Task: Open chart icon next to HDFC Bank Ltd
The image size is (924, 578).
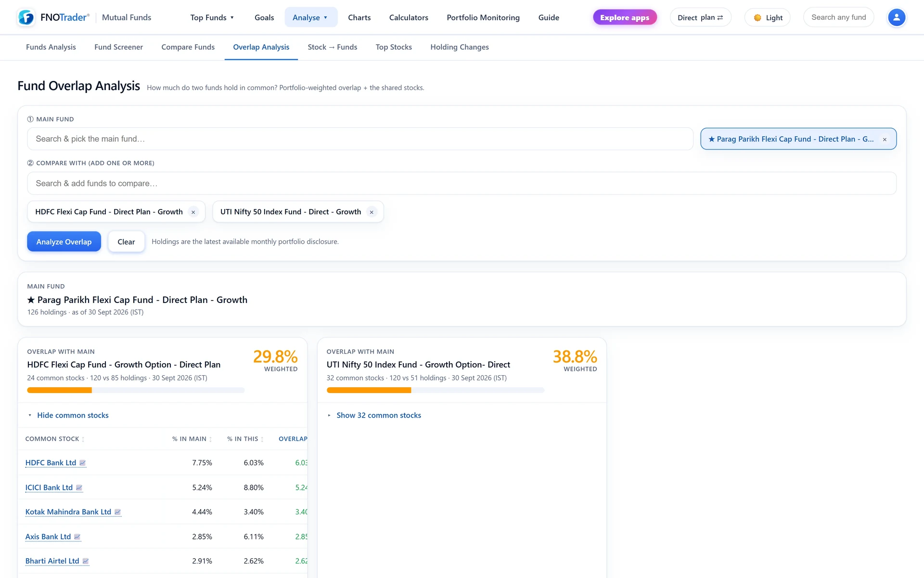Action: point(82,463)
